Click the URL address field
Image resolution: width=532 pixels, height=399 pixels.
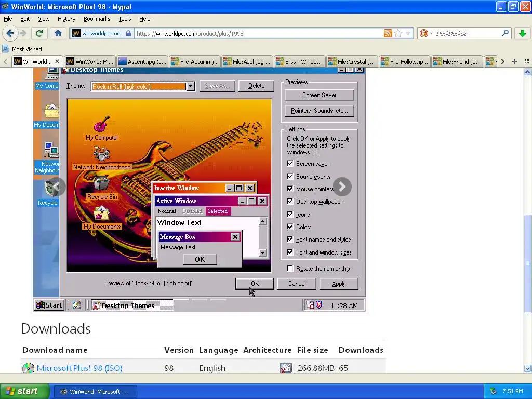pyautogui.click(x=259, y=33)
